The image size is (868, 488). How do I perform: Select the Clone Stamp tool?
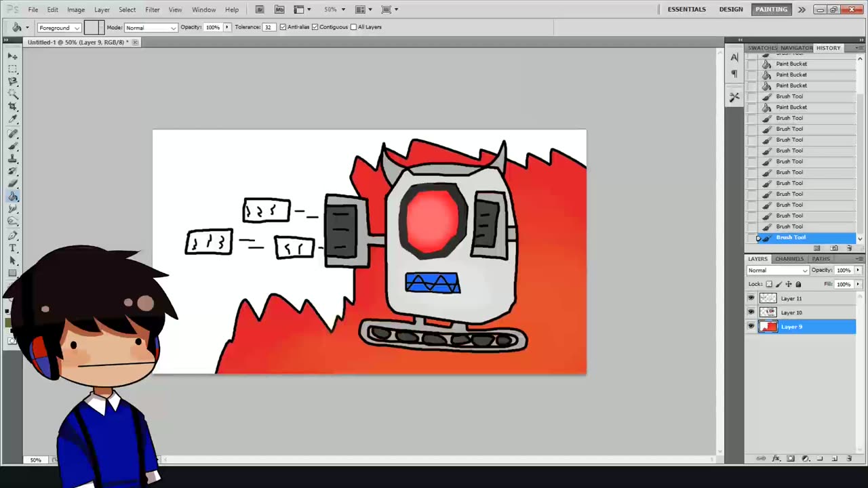[13, 159]
